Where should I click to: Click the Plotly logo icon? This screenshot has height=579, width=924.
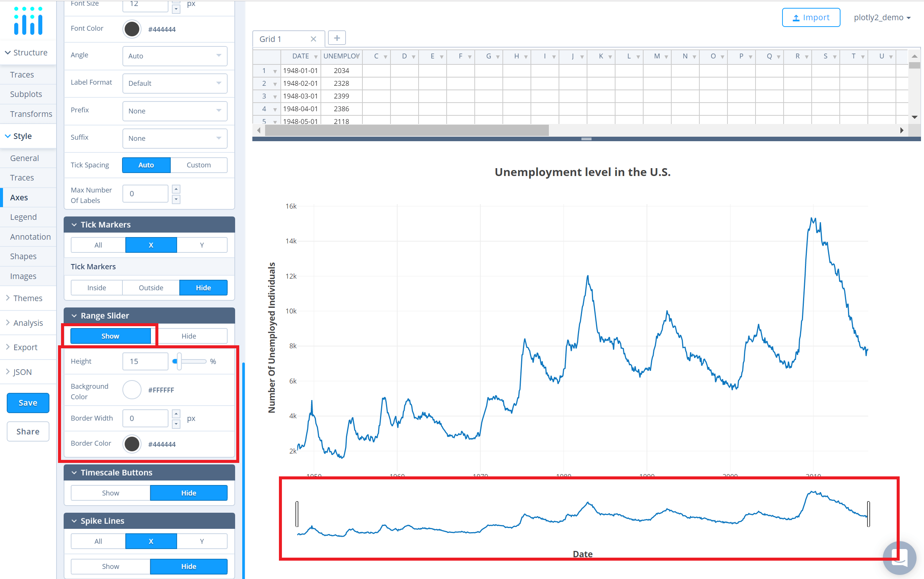pos(28,21)
